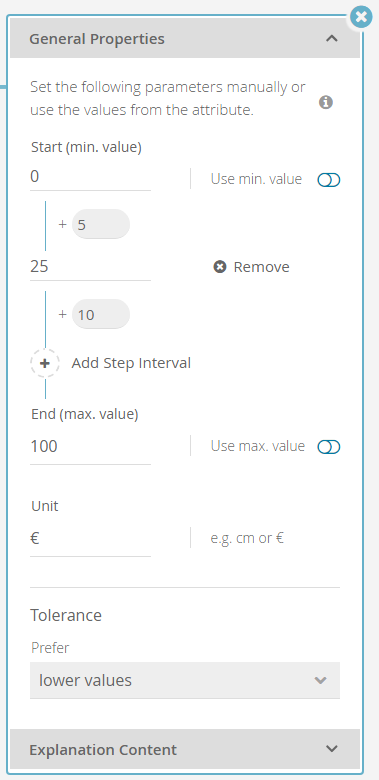Enable the Use max. value switch
Screen dimensions: 379x780
pos(329,447)
